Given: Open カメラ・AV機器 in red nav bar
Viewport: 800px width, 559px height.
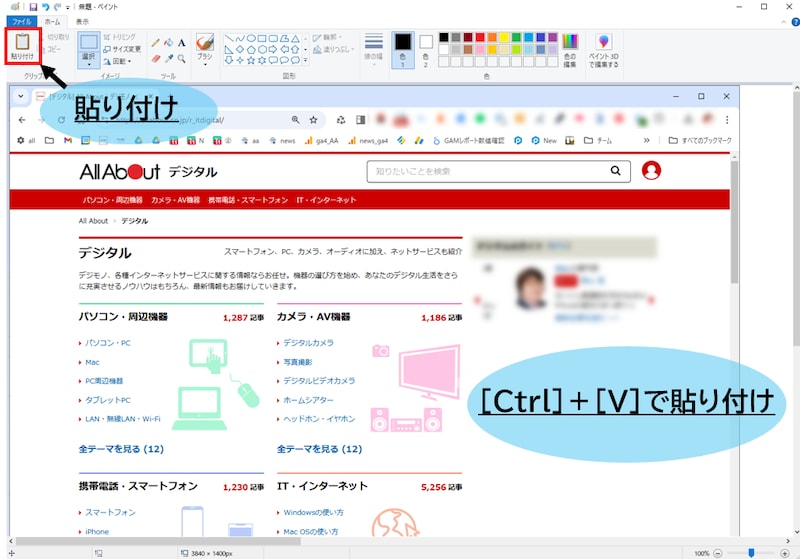Looking at the screenshot, I should point(176,200).
